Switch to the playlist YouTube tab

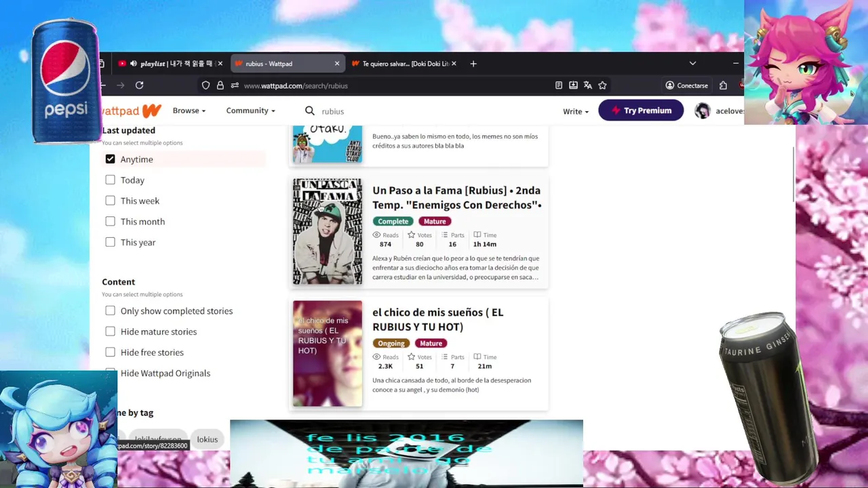(170, 64)
